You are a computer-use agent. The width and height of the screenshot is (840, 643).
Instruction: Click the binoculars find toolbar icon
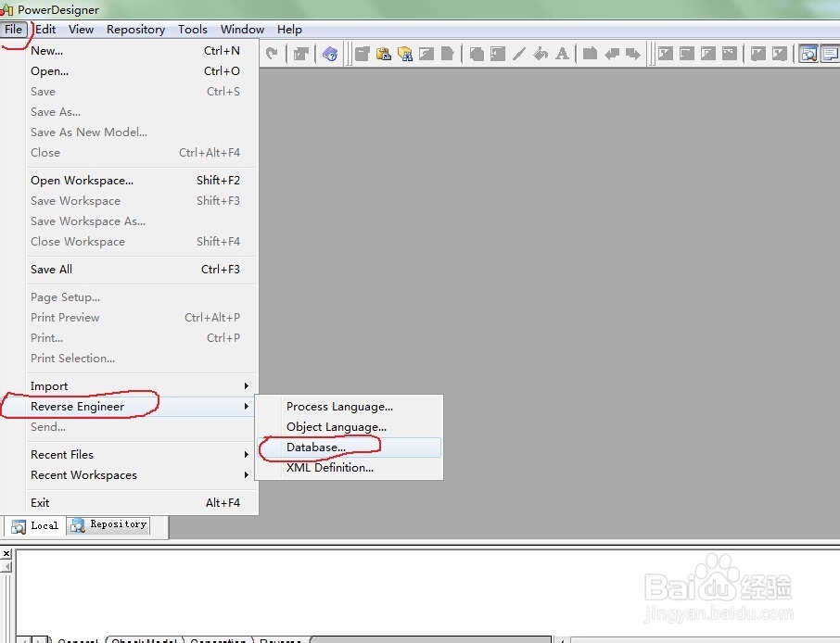(x=405, y=54)
